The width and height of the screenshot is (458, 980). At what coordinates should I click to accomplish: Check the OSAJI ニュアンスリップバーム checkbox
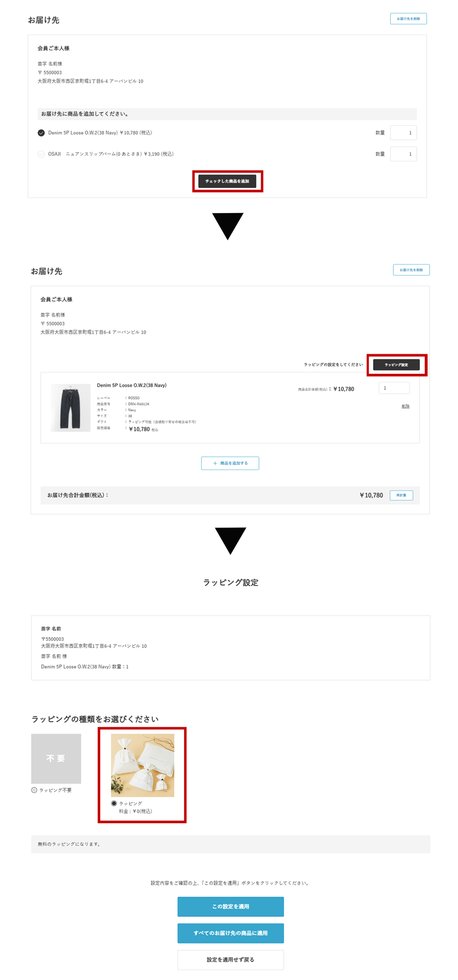pos(41,154)
